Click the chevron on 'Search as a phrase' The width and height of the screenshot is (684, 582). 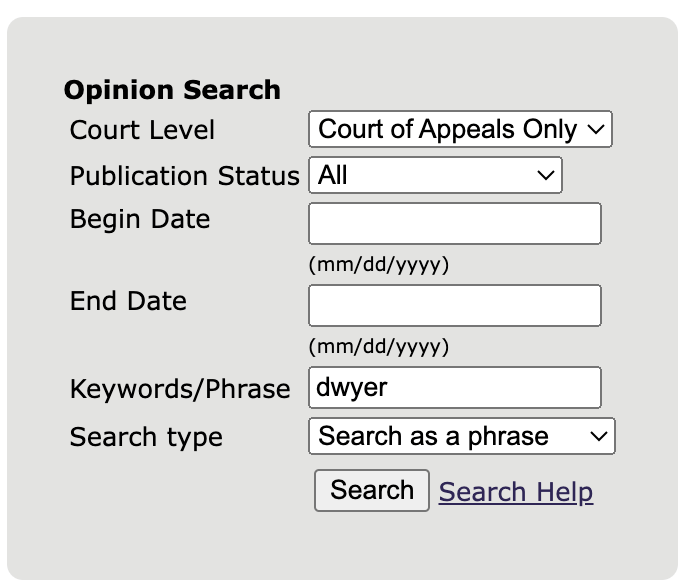point(599,437)
